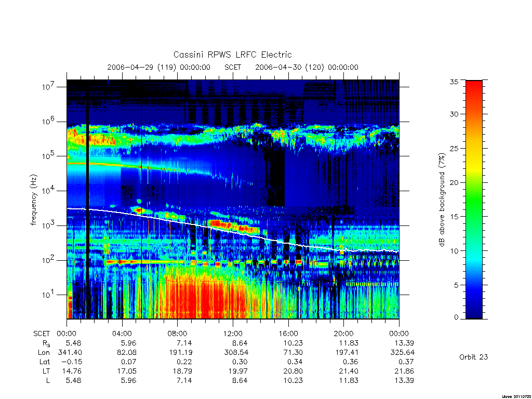Click the '04:00' SCET time label
532x399 pixels.
[x=122, y=334]
